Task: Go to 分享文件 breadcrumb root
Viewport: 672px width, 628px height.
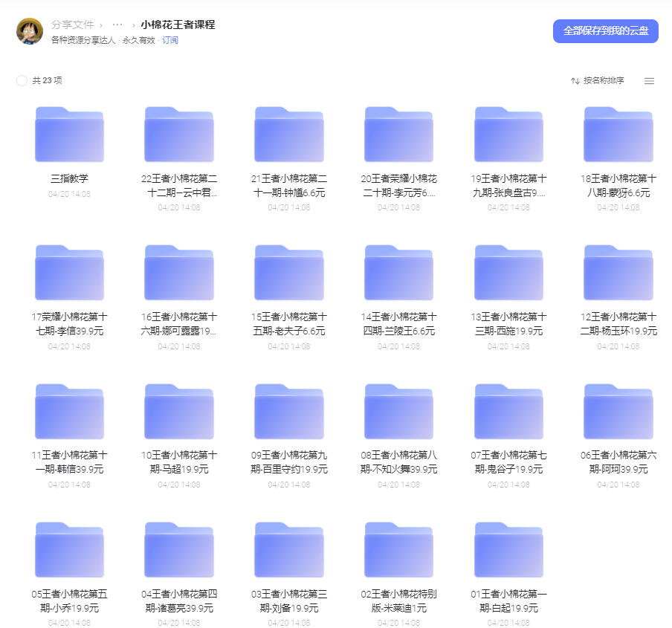Action: pos(72,25)
